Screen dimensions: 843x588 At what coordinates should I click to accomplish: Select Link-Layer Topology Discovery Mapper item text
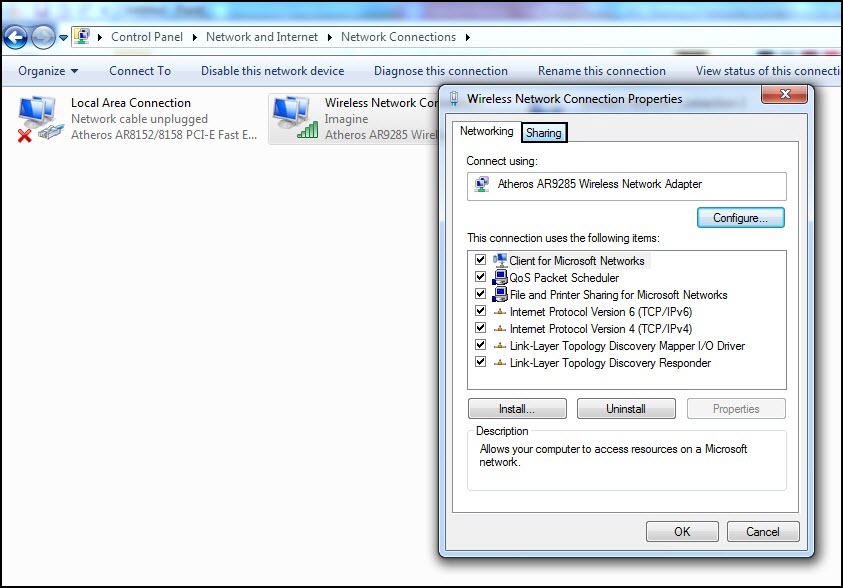click(627, 346)
